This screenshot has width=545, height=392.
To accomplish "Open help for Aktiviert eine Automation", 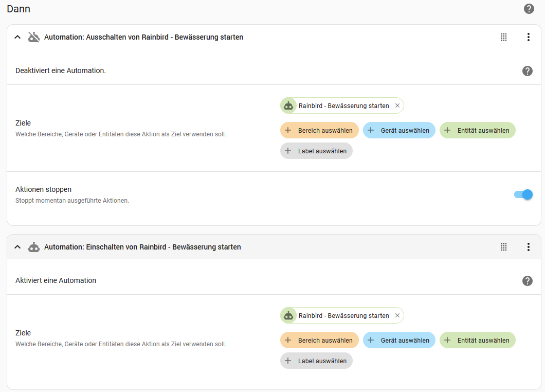I will coord(528,281).
